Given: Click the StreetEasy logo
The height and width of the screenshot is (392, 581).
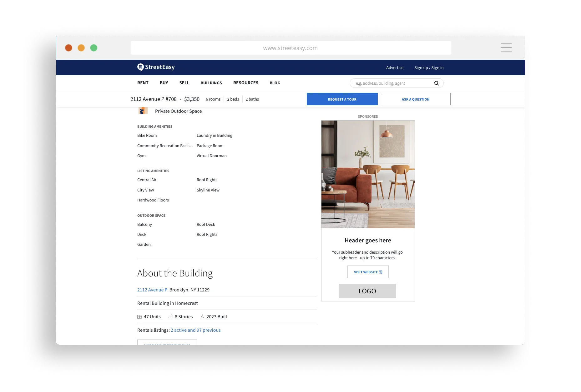Looking at the screenshot, I should tap(156, 67).
